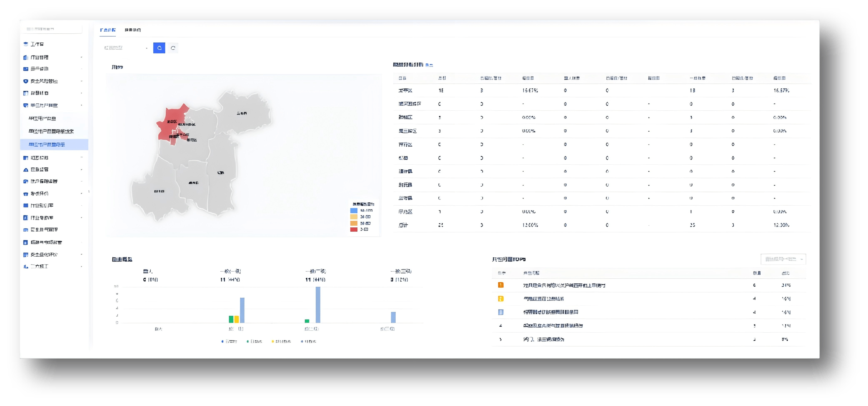Switch to the second tab at the top
Image resolution: width=868 pixels, height=406 pixels.
(x=133, y=30)
